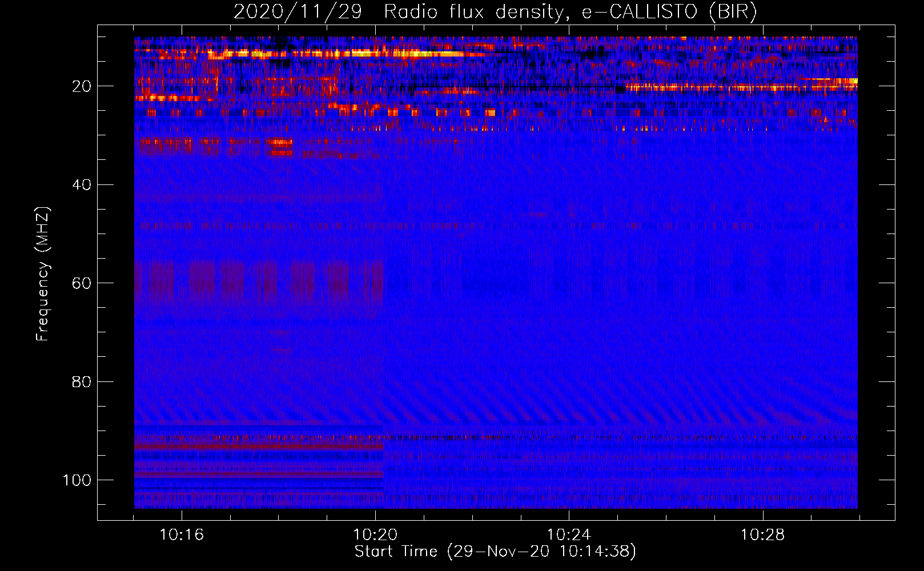Click the 10:20 time tick label
The width and height of the screenshot is (924, 571).
click(375, 535)
